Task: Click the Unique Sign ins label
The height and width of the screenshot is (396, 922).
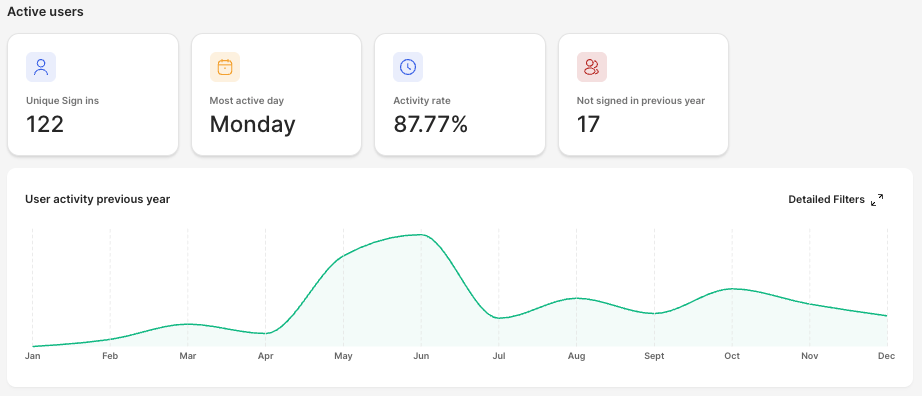Action: coord(62,101)
